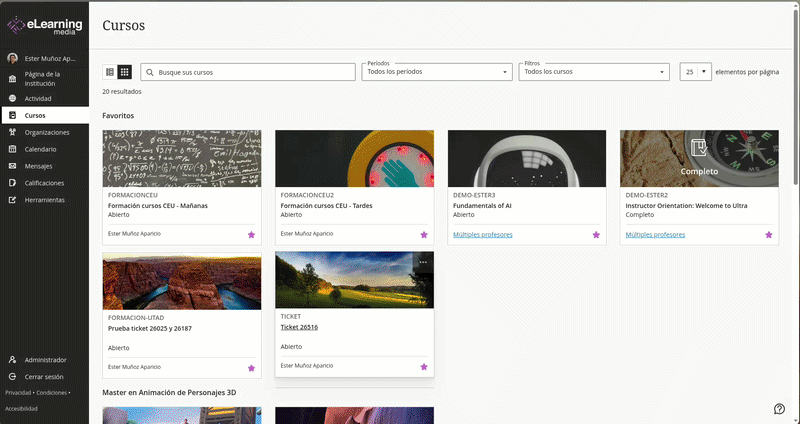Click the Administrador user icon
The image size is (800, 424).
click(13, 360)
